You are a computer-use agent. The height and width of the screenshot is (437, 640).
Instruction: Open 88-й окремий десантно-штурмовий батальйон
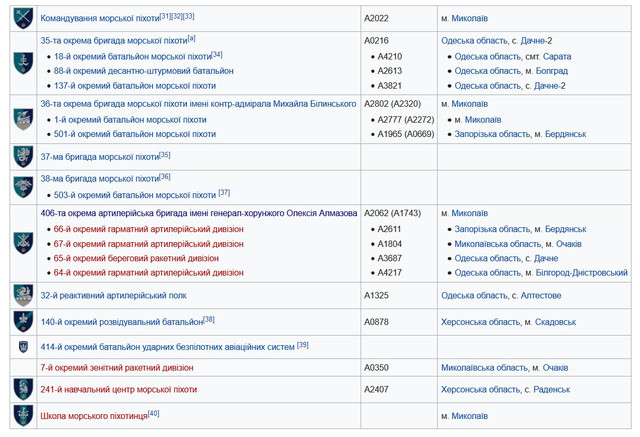click(144, 71)
